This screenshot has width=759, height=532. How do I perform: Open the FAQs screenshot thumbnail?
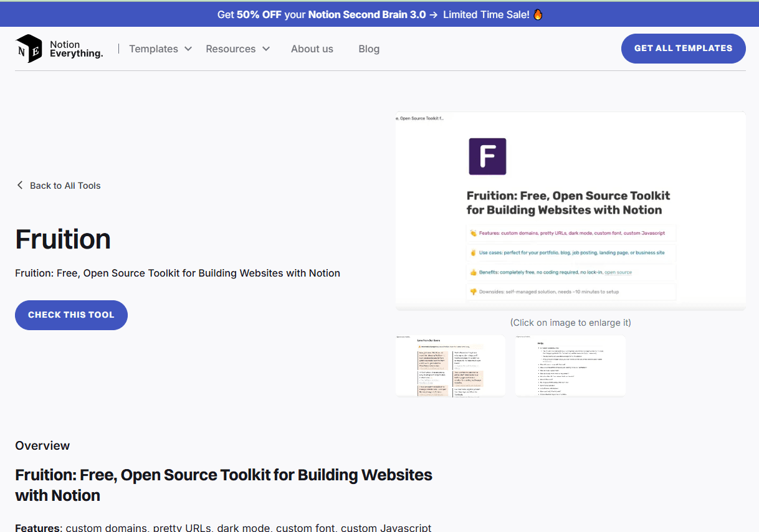(570, 366)
